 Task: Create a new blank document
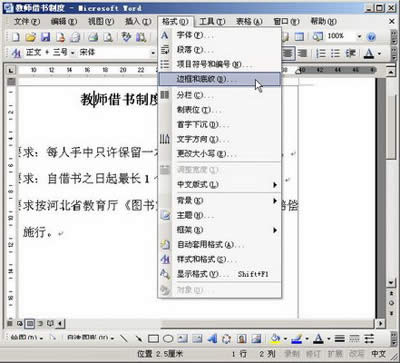[x=16, y=37]
